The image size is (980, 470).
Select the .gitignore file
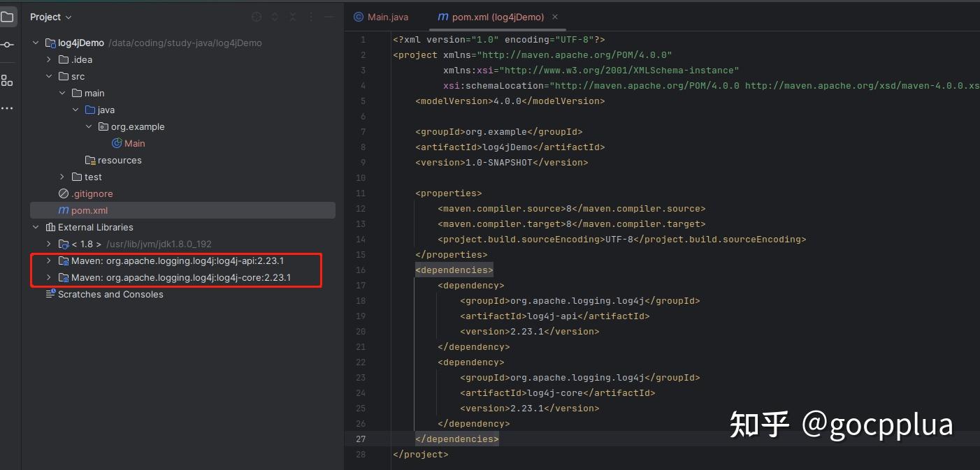[93, 193]
